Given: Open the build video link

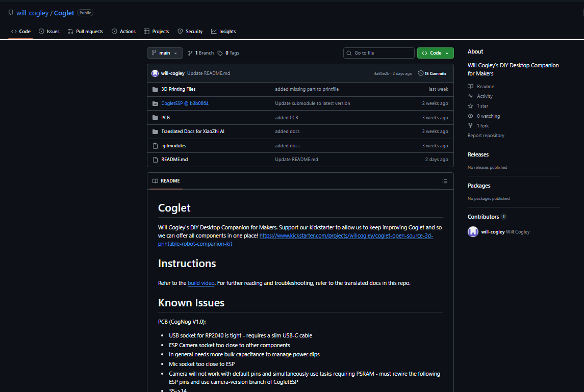Looking at the screenshot, I should (201, 283).
